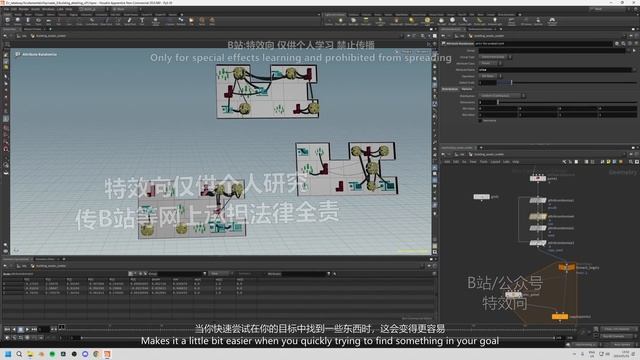Open the Render menu

[24, 9]
